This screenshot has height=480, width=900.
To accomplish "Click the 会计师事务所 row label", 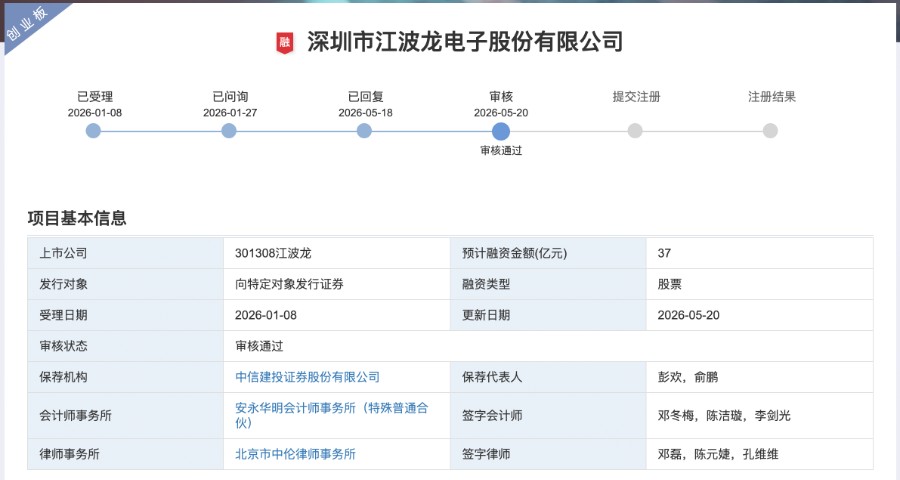I will tap(75, 416).
